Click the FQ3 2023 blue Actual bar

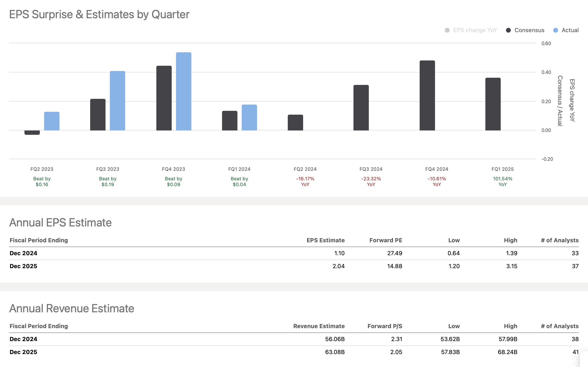[x=118, y=101]
